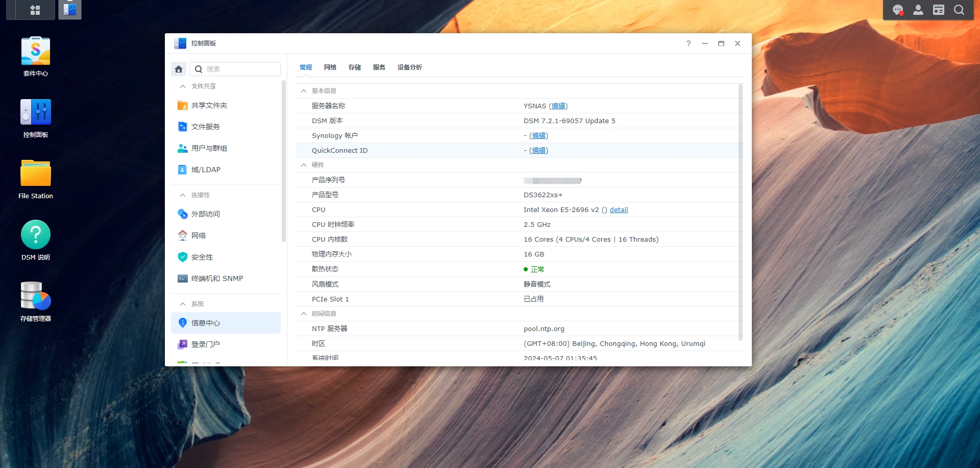The width and height of the screenshot is (980, 468).
Task: Click the GMT+08:00 Beijing time zone value
Action: pyautogui.click(x=615, y=344)
